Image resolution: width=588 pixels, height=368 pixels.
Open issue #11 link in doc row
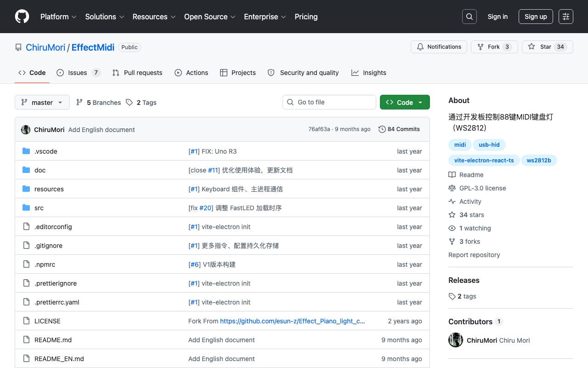(x=213, y=170)
